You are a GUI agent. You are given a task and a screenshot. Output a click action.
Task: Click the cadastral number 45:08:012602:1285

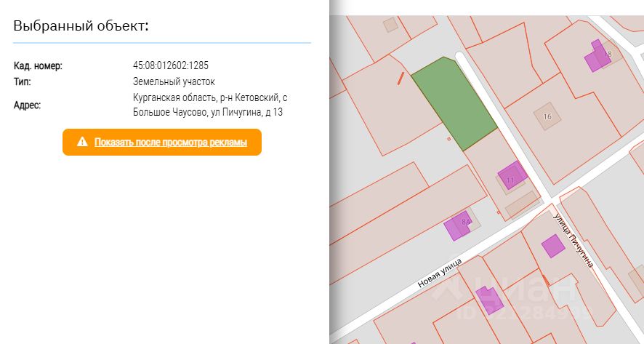pos(170,65)
